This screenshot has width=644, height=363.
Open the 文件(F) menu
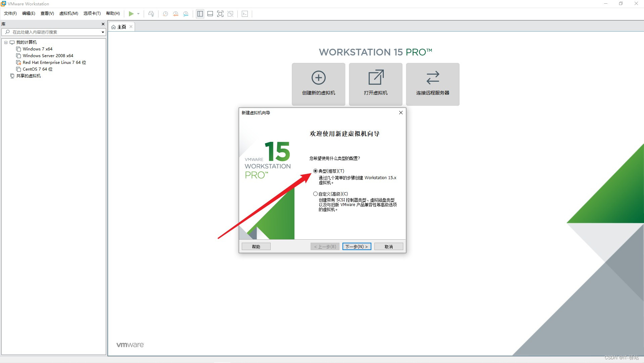click(x=10, y=13)
